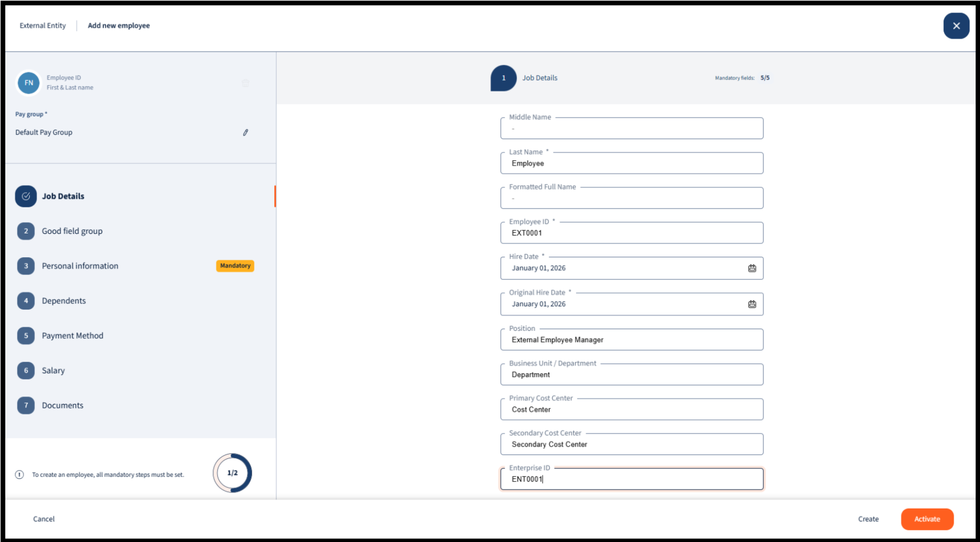Click the 1/2 circular progress indicator
The image size is (980, 542).
coord(232,473)
